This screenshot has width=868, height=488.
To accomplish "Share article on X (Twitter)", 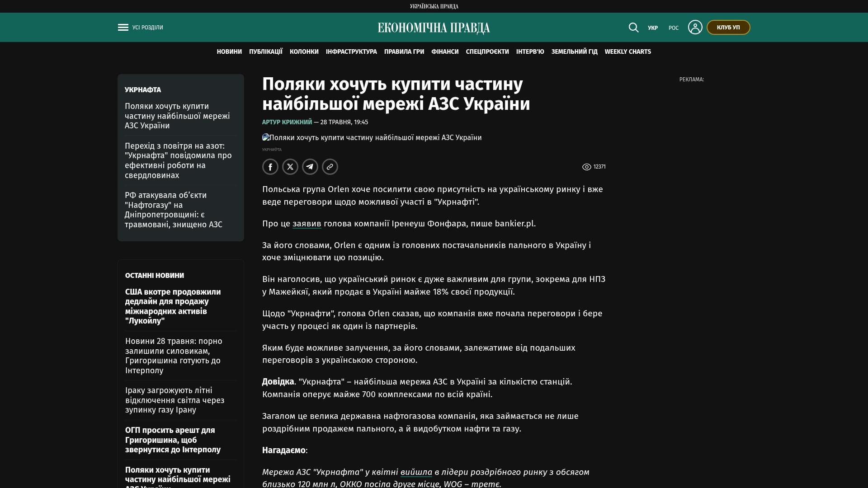I will (x=290, y=167).
